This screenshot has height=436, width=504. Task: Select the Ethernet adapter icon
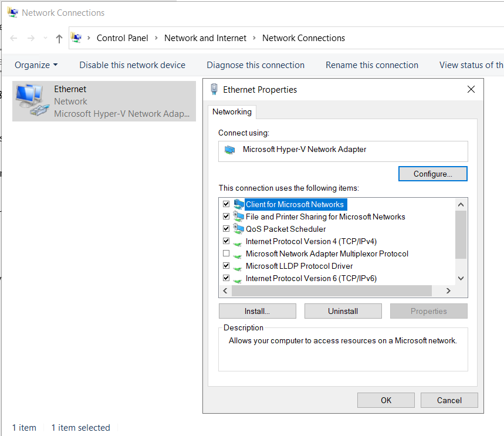32,100
